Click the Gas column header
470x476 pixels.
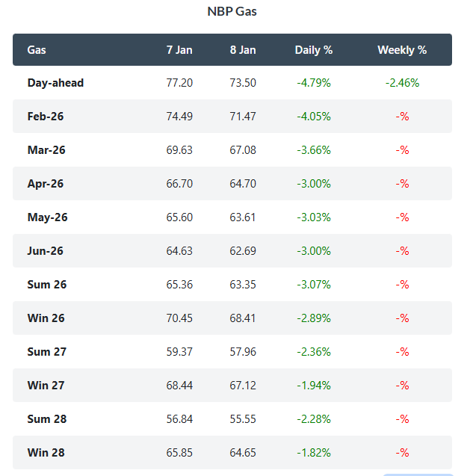37,50
